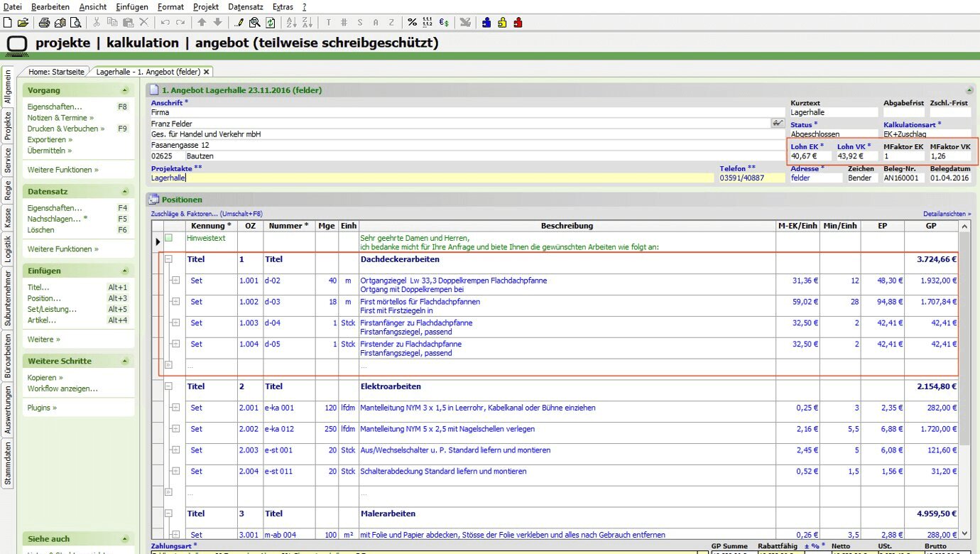Expand the set row 1.001 d-02
980x554 pixels.
175,281
